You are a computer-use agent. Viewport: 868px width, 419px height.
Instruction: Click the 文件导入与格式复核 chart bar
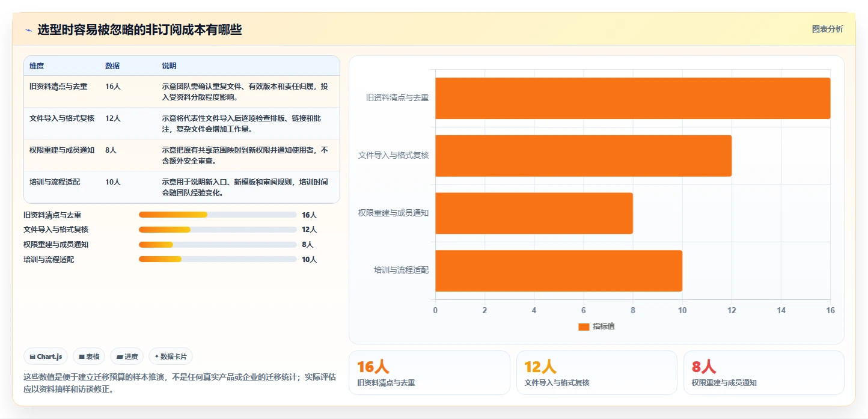click(x=584, y=156)
